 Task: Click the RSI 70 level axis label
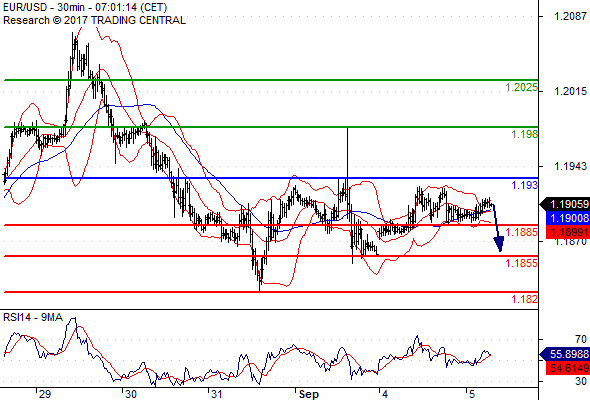[x=581, y=339]
